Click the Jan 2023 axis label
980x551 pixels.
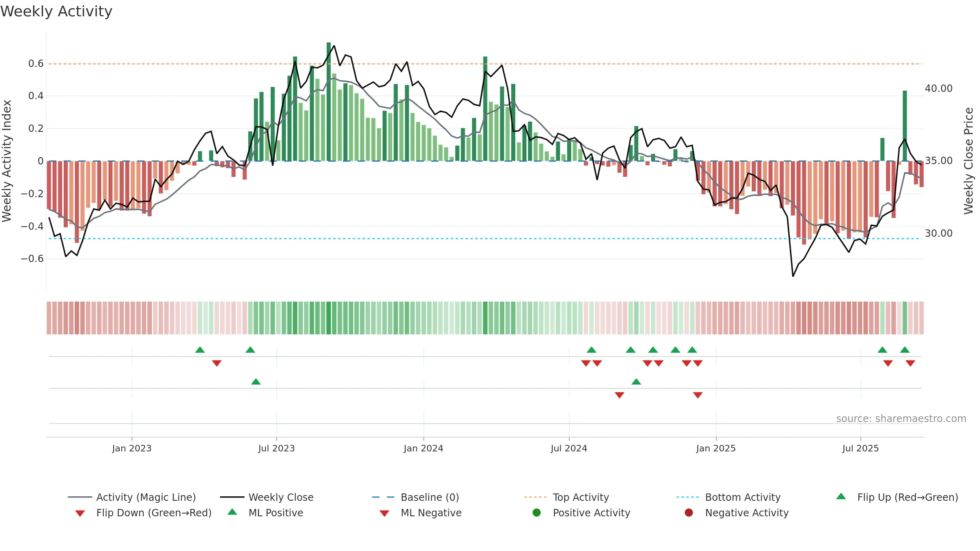132,448
